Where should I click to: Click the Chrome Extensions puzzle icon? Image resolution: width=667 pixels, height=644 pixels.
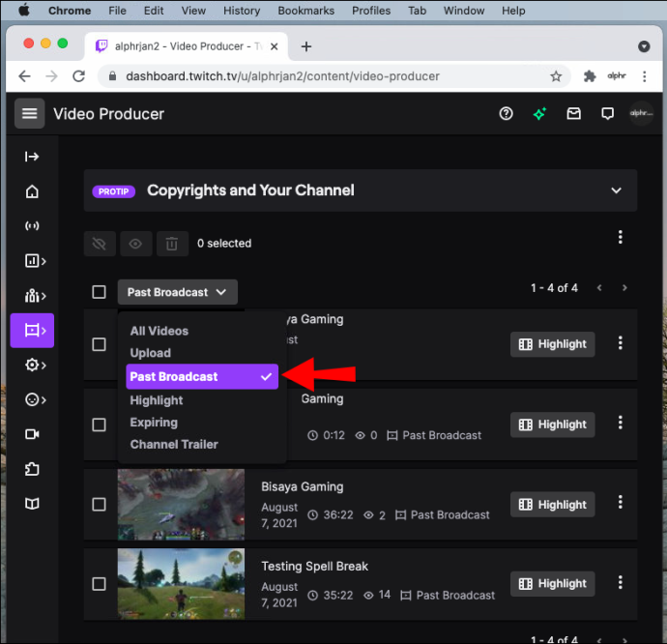click(589, 76)
